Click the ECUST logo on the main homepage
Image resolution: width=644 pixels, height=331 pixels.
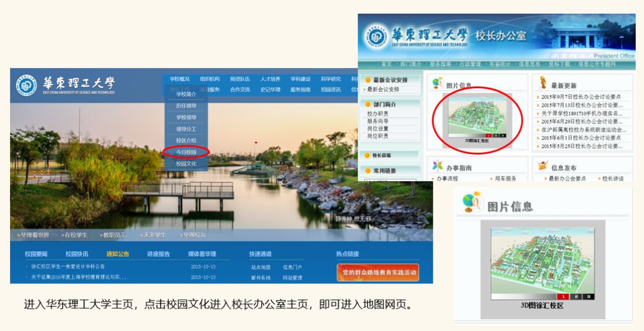(x=27, y=85)
